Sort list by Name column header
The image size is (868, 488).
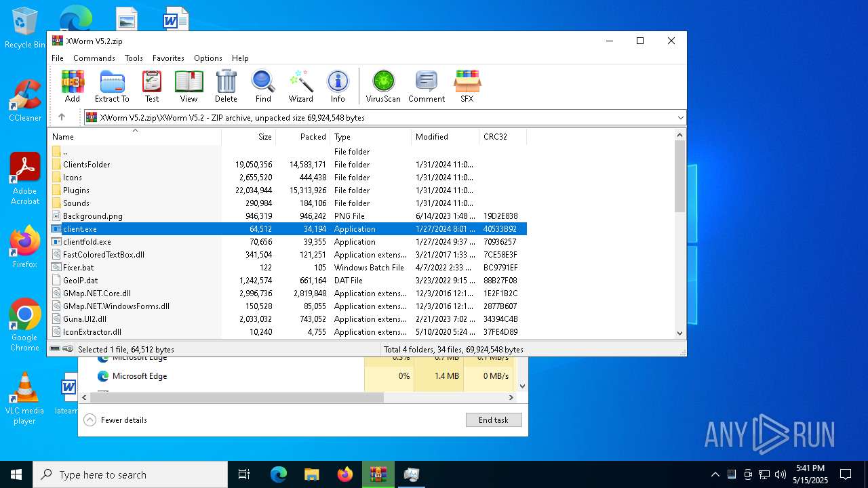(x=136, y=136)
